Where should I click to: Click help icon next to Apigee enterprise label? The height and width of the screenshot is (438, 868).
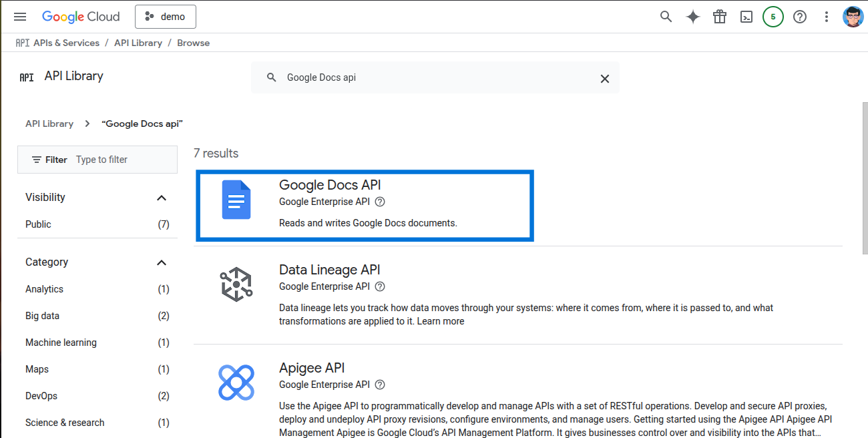pyautogui.click(x=380, y=385)
